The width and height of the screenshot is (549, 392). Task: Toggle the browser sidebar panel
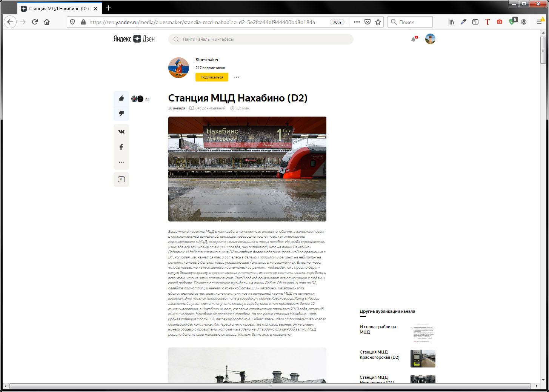[x=475, y=22]
